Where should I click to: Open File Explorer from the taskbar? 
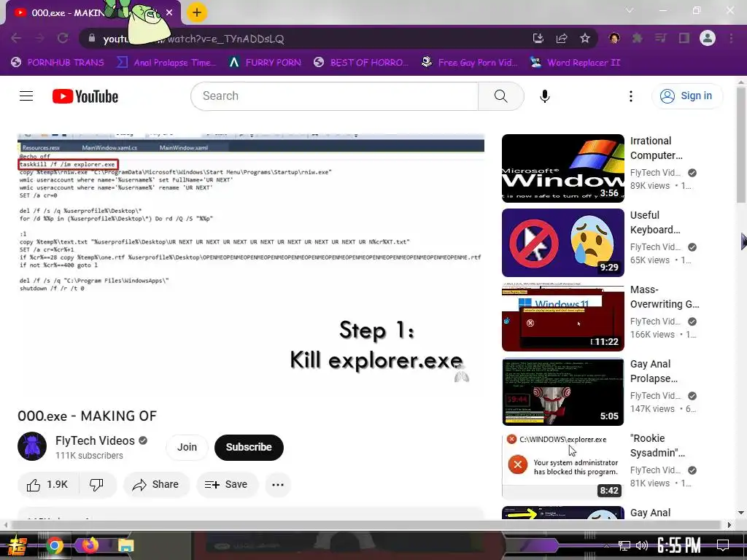[125, 545]
